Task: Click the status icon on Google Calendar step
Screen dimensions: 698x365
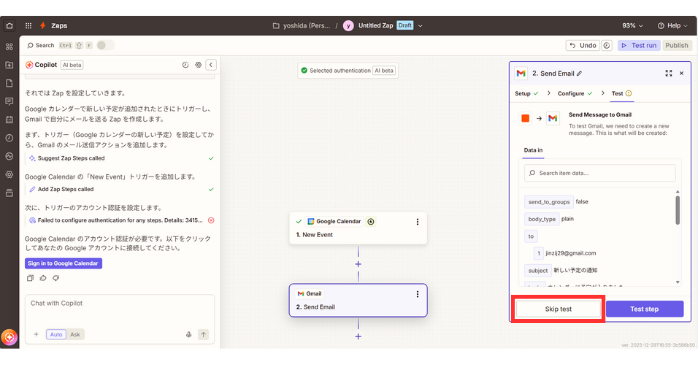Action: click(371, 222)
